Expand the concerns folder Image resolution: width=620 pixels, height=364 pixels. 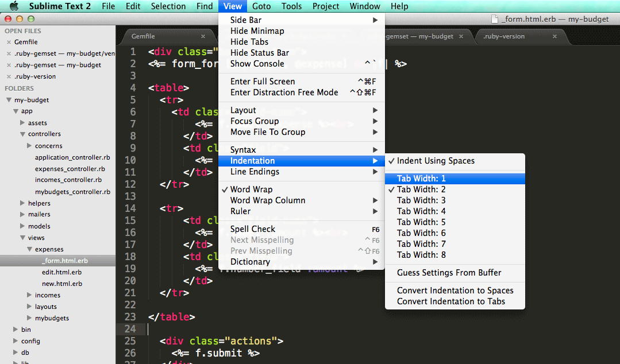point(29,146)
